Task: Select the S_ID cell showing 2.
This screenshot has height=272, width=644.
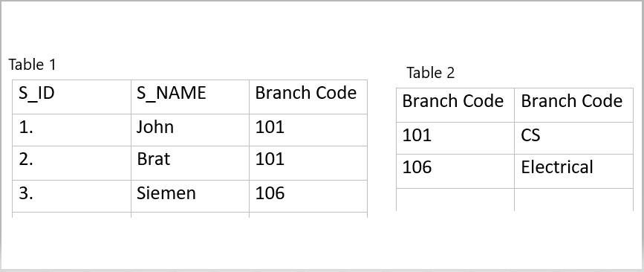Action: [71, 163]
